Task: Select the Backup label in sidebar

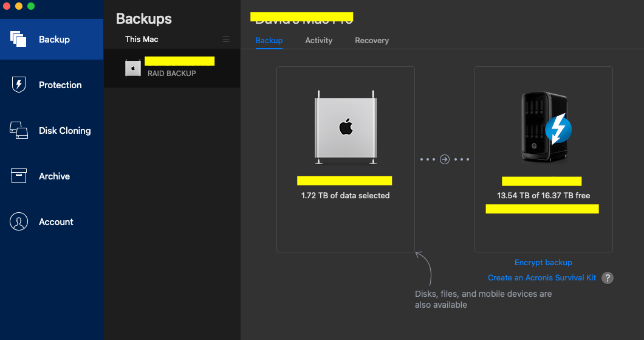Action: (x=54, y=40)
